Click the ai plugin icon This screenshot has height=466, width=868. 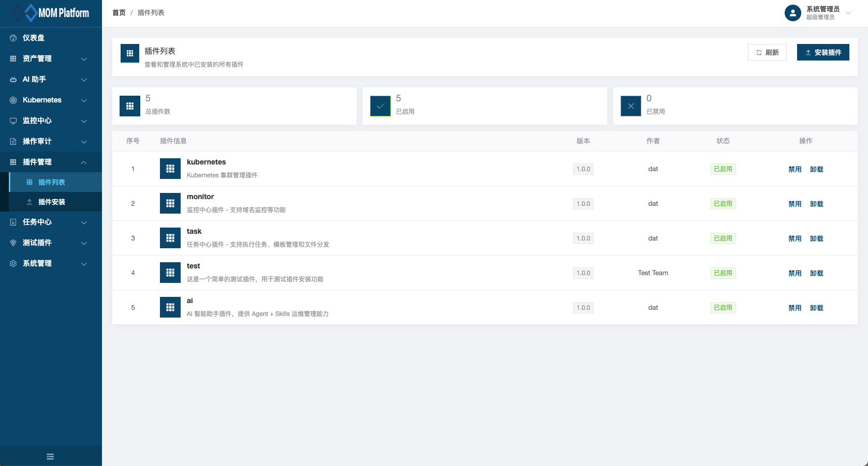coord(170,307)
